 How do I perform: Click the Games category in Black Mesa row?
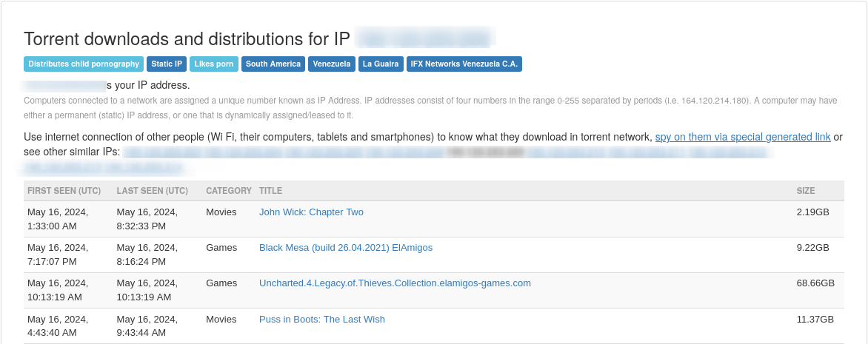[221, 248]
